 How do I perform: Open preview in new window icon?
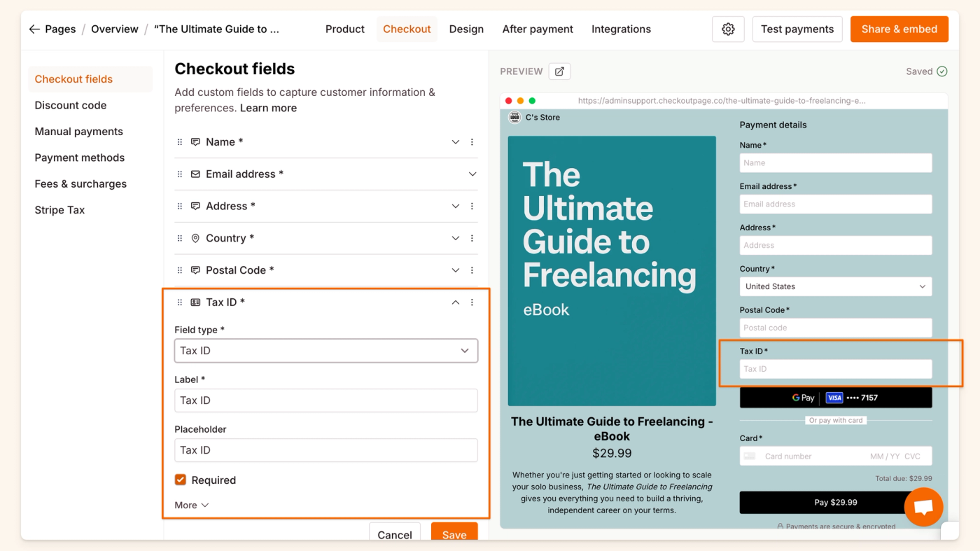click(559, 71)
